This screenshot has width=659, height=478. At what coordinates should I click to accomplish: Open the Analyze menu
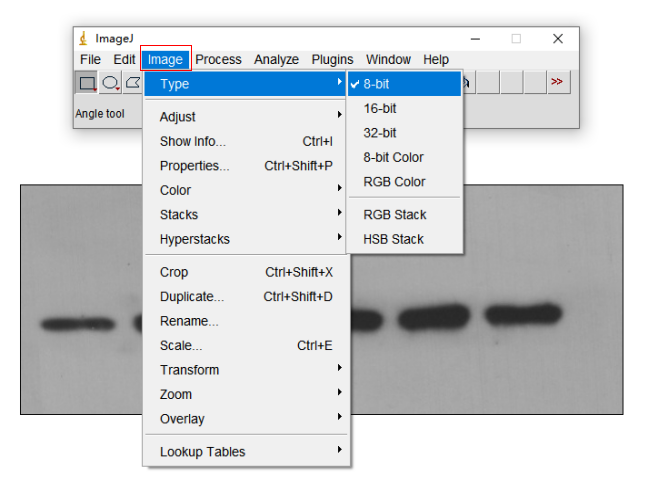[276, 60]
